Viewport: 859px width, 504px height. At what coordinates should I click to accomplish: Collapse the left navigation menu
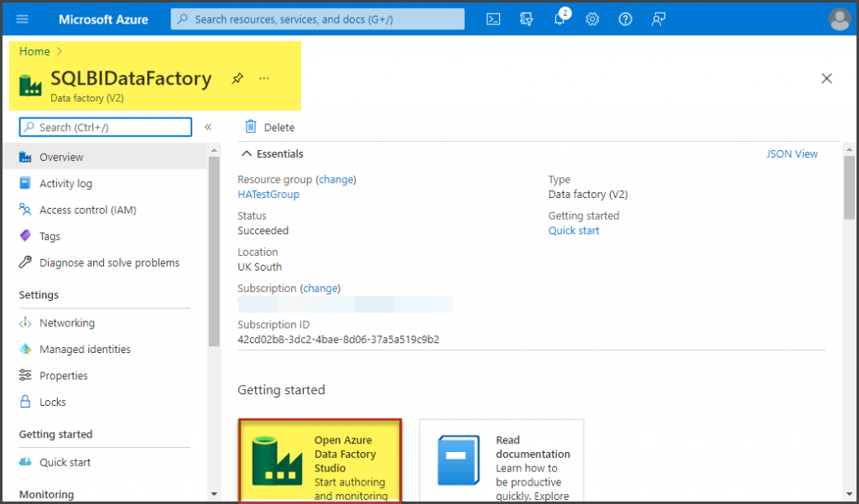pos(208,127)
